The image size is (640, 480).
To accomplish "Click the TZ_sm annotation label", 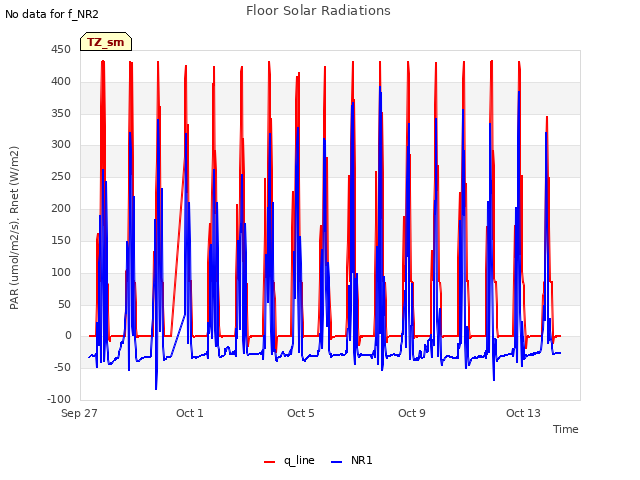I will pyautogui.click(x=106, y=42).
